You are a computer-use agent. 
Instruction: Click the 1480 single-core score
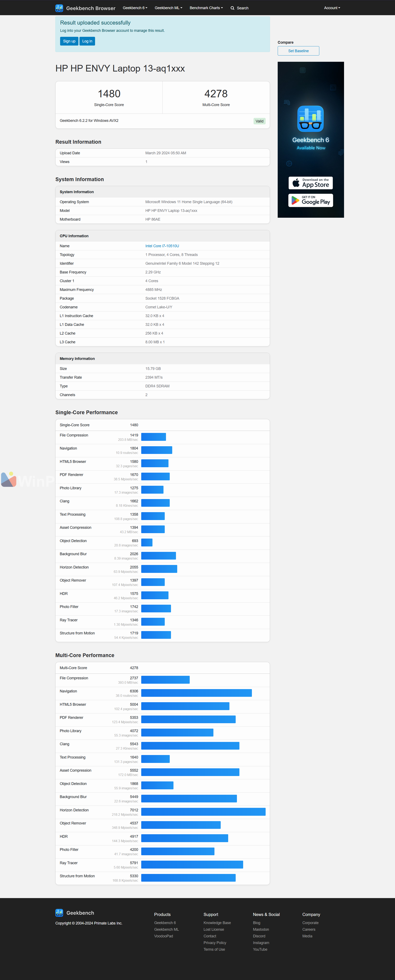109,94
